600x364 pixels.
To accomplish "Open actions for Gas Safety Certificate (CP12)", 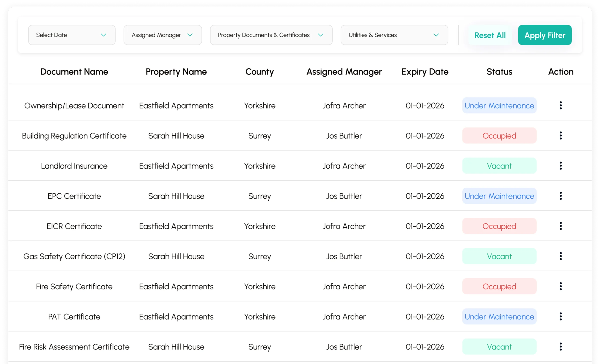I will click(560, 256).
